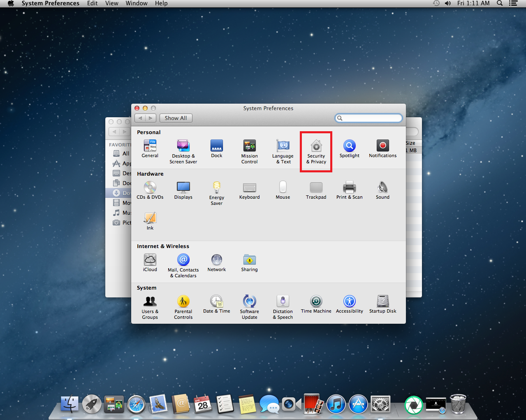Open Calendar from the Dock
Screen dimensions: 526x420
(x=203, y=404)
